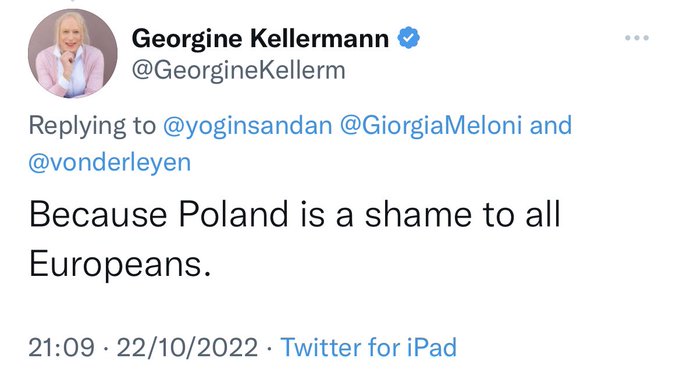Click the word 'all' ending the first line
Viewport: 680px width, 383px height.
(x=543, y=214)
